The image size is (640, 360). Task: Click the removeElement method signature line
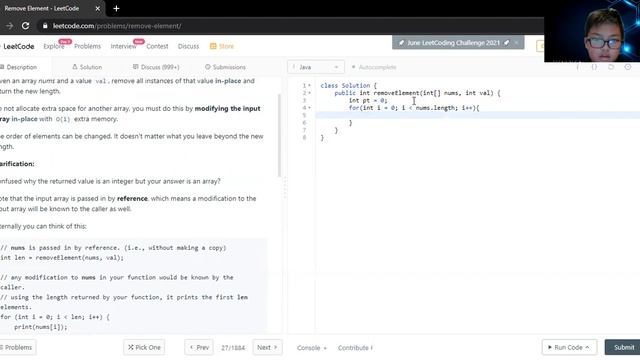[x=417, y=93]
